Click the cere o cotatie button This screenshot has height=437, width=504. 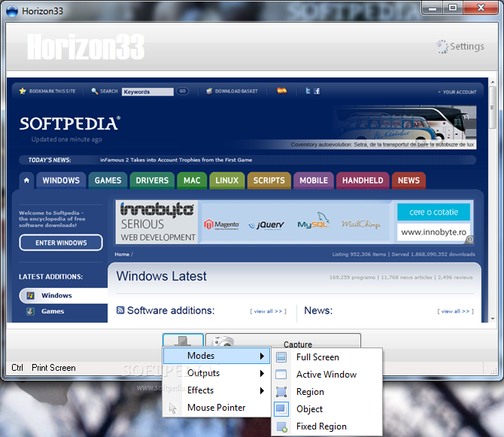[x=433, y=212]
